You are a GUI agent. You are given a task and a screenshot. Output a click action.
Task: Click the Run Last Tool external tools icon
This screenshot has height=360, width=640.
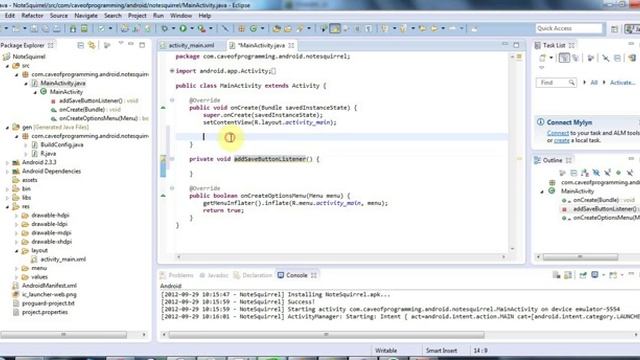[202, 29]
